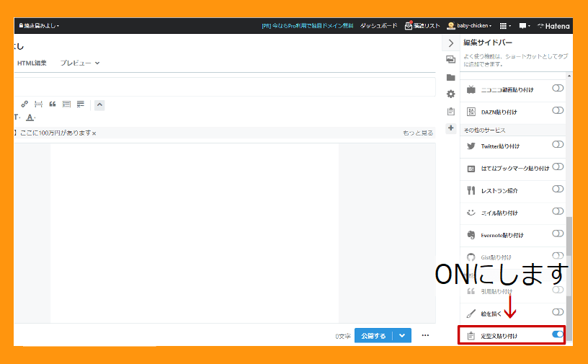Click the sidebar scrollbar up arrow
This screenshot has width=588, height=364.
pos(569,76)
